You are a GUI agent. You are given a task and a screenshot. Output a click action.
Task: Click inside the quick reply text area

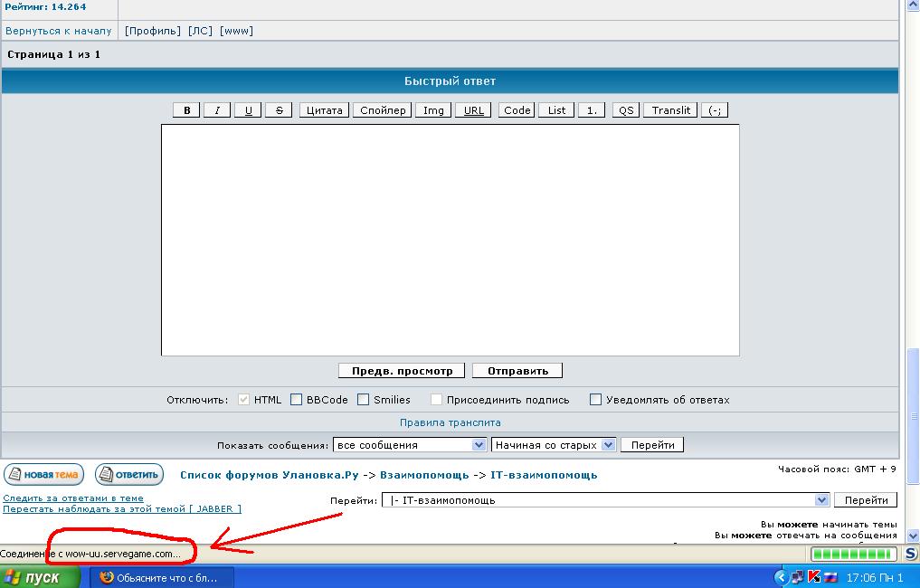point(450,240)
